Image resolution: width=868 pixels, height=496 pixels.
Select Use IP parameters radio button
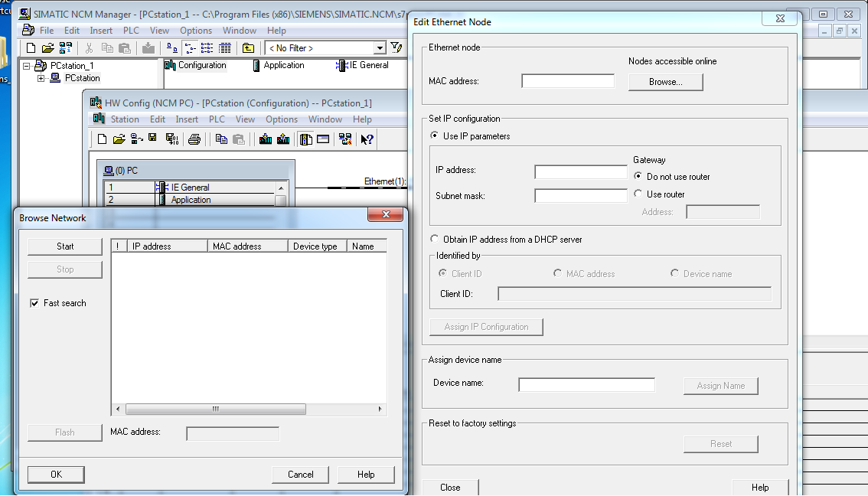coord(435,135)
